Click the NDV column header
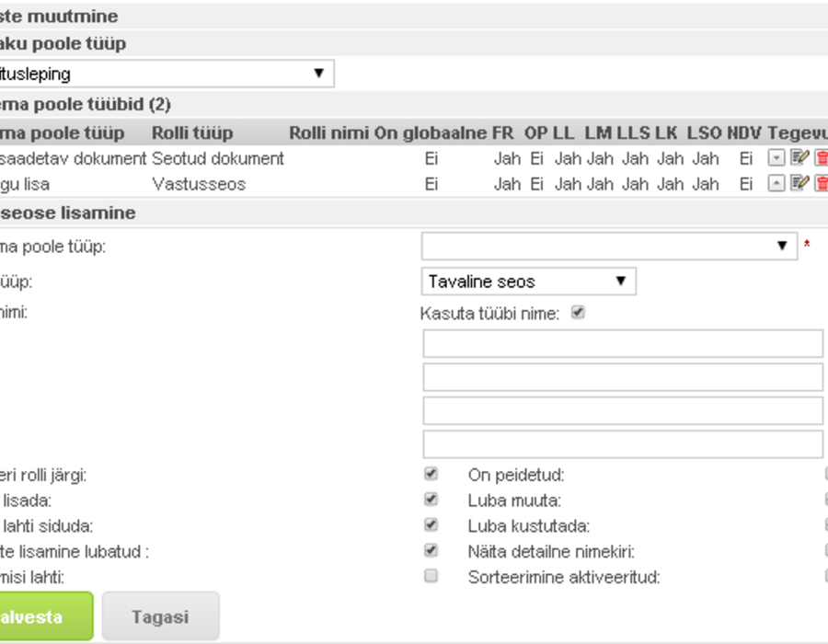The image size is (828, 644). (744, 132)
